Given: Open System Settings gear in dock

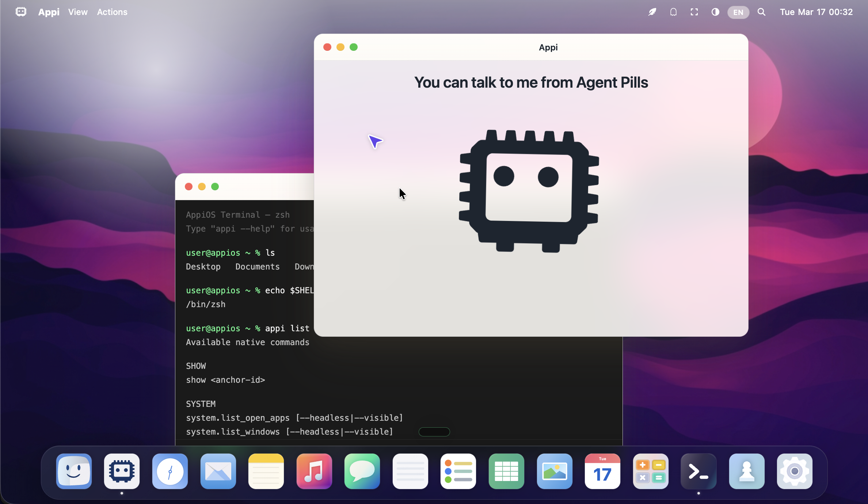Looking at the screenshot, I should (x=795, y=471).
